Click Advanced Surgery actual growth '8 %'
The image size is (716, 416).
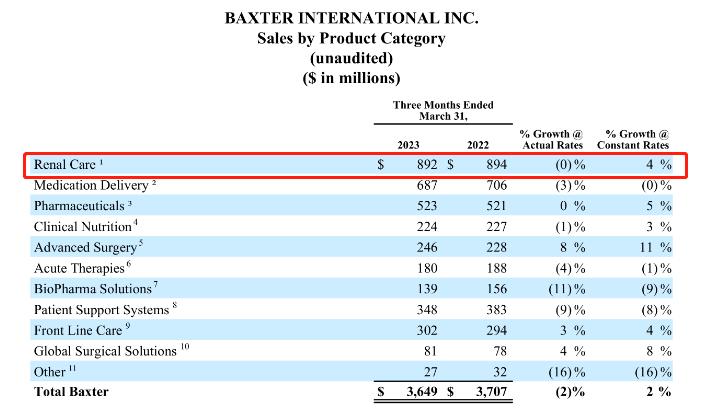(x=573, y=247)
